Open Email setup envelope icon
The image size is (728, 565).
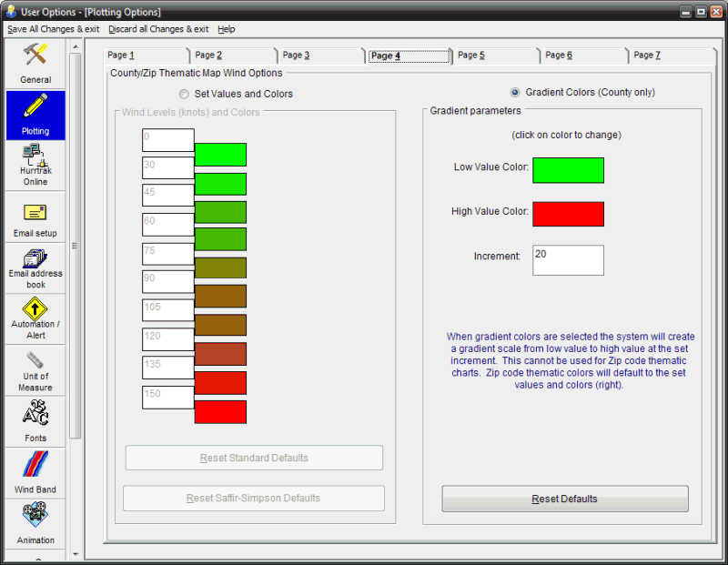(35, 212)
